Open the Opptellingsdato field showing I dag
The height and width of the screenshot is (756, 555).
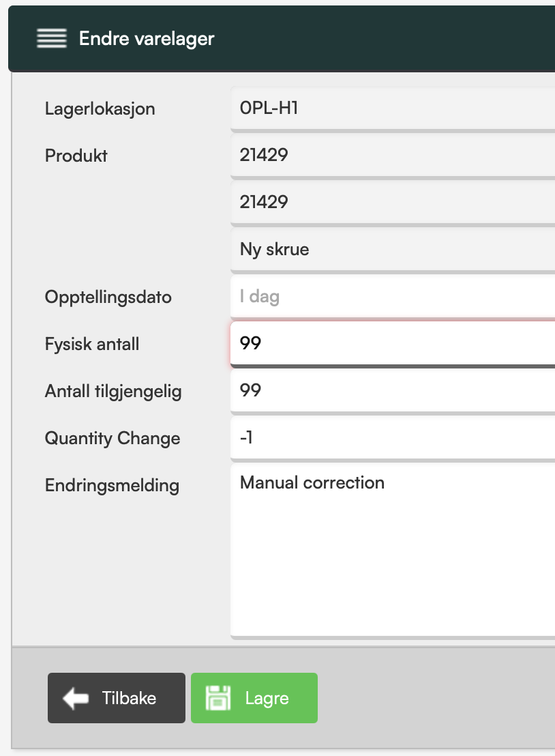[393, 297]
